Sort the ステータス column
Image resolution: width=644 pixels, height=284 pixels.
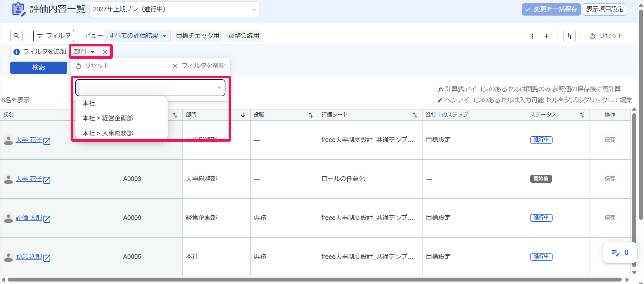click(x=582, y=115)
